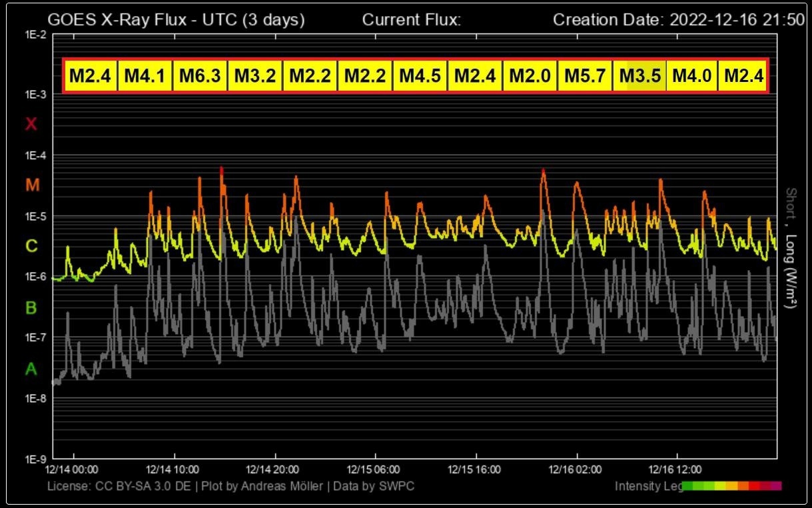Select the green B class label
This screenshot has width=812, height=508.
pyautogui.click(x=31, y=308)
